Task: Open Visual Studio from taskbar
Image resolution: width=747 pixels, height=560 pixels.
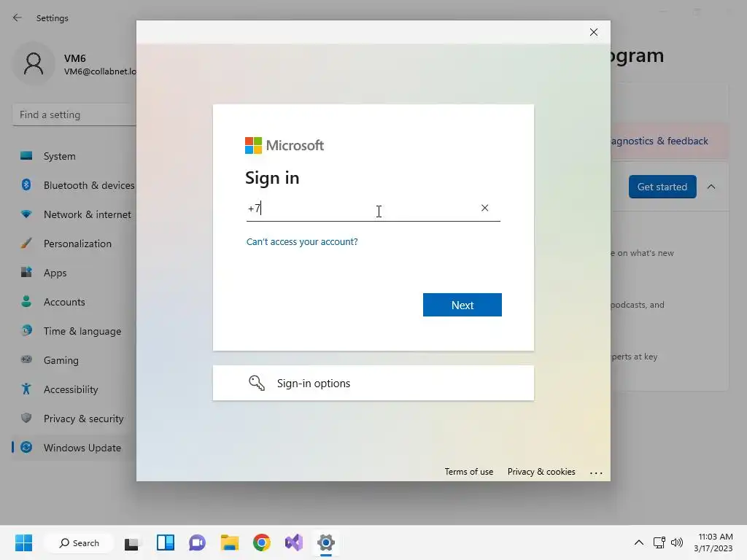Action: (294, 542)
